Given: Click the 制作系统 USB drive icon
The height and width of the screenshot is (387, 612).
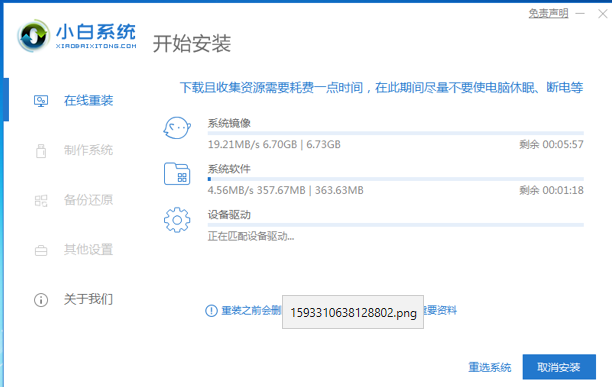Looking at the screenshot, I should pyautogui.click(x=41, y=151).
